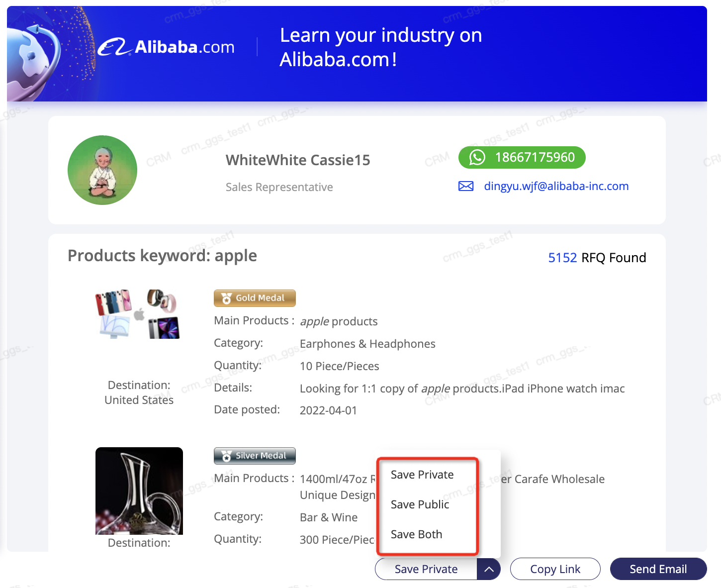Click the WhatsApp icon beside phone number
Screen dimensions: 721x588
tap(477, 157)
